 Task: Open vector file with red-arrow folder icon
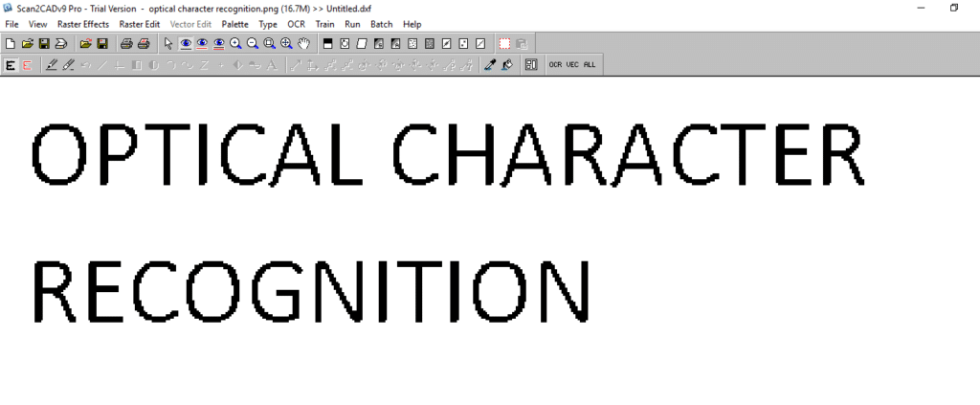[85, 44]
